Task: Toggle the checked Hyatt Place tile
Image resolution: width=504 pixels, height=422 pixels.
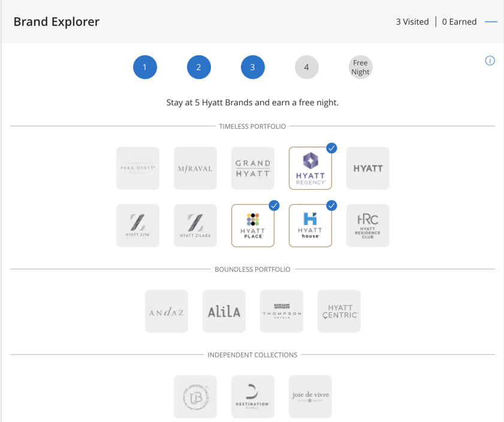Action: 253,226
